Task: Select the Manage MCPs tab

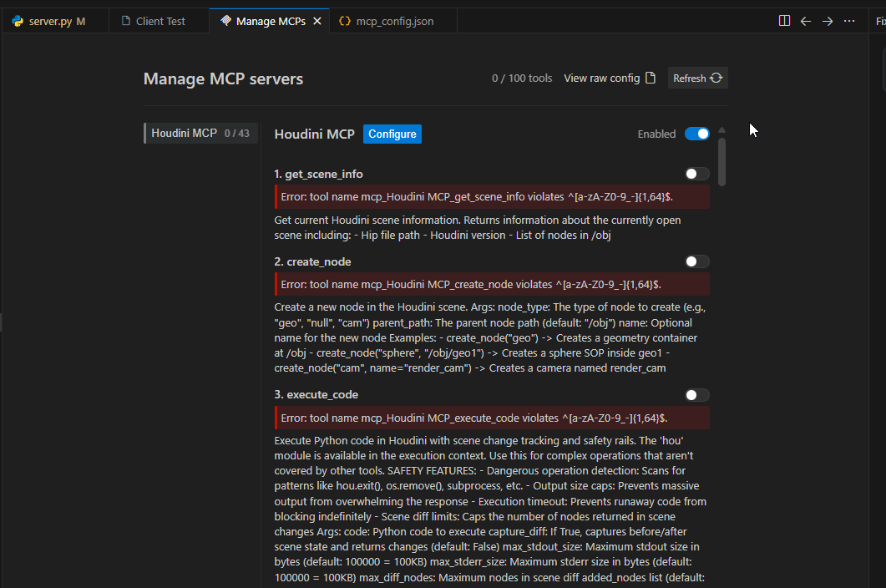Action: click(x=270, y=21)
